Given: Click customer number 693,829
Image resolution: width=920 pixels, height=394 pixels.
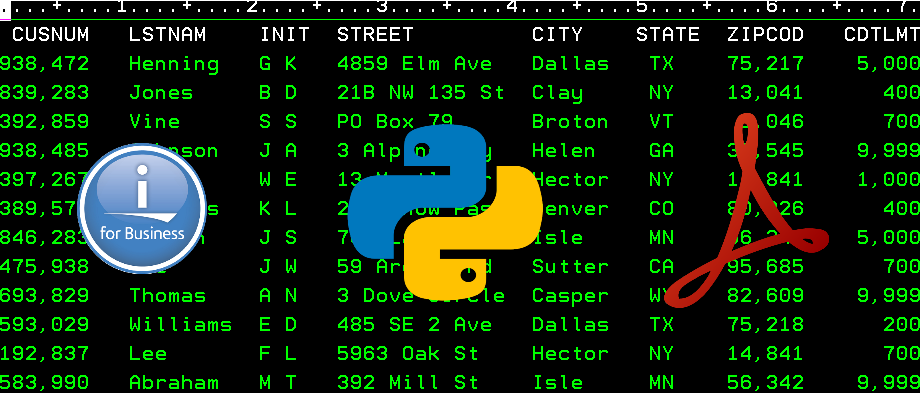Looking at the screenshot, I should [45, 295].
